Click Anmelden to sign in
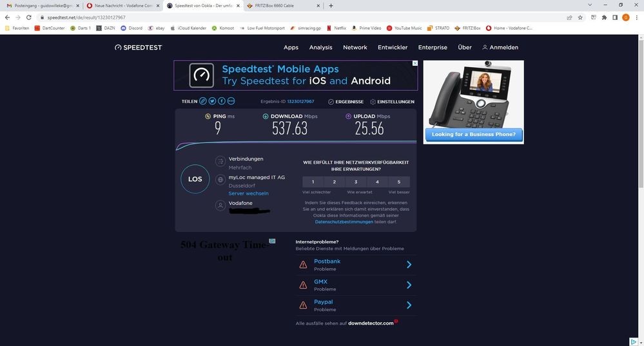 tap(500, 48)
